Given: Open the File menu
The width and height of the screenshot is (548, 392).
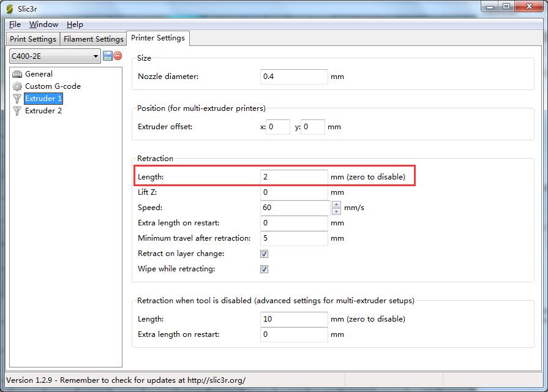Looking at the screenshot, I should click(15, 24).
